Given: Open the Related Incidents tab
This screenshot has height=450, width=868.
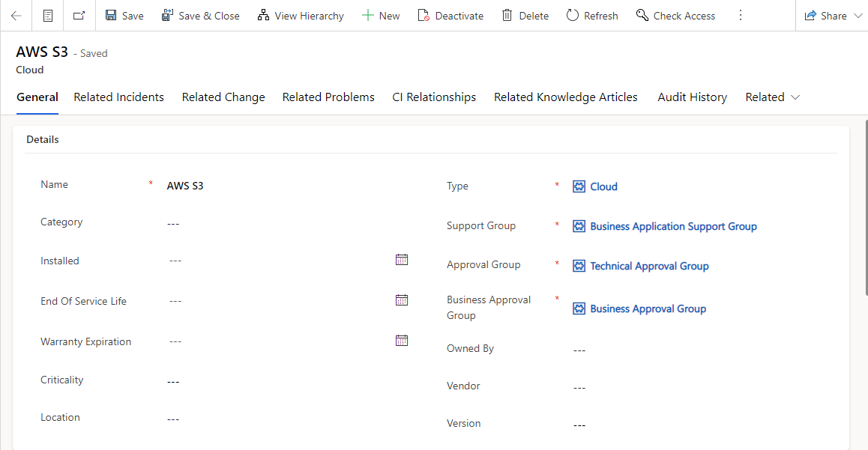Looking at the screenshot, I should (119, 97).
